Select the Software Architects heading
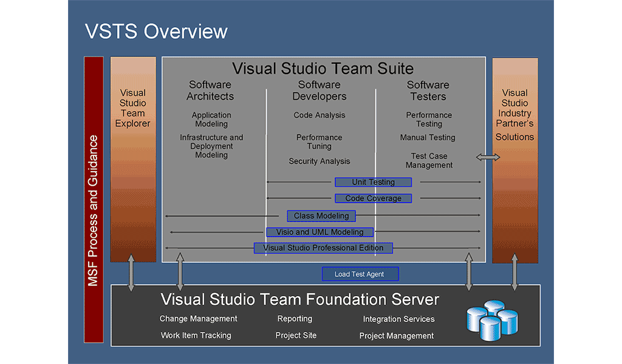The width and height of the screenshot is (622, 364). pos(210,90)
